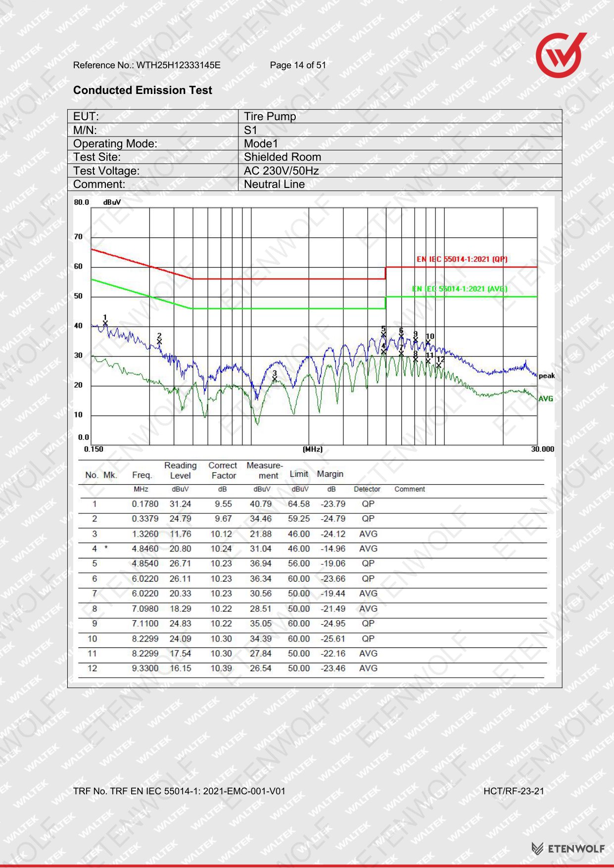Screen dimensions: 614x868
Task: Click the 'Measure-ment' column header
Action: [x=264, y=470]
